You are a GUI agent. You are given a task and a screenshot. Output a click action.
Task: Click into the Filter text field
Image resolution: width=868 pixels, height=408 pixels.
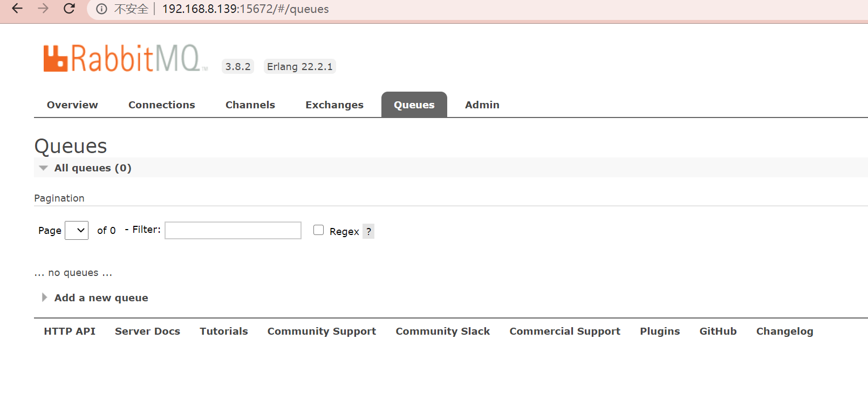(x=233, y=230)
